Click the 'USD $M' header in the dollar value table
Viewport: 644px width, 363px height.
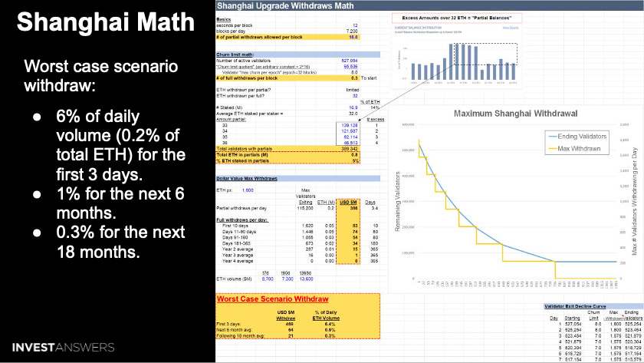pos(348,203)
